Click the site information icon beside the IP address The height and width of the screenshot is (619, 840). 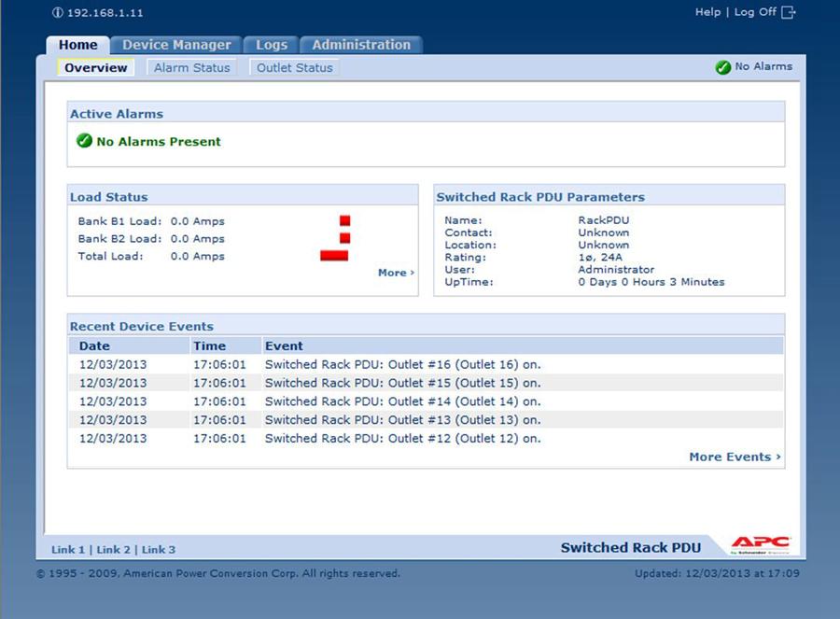click(58, 13)
